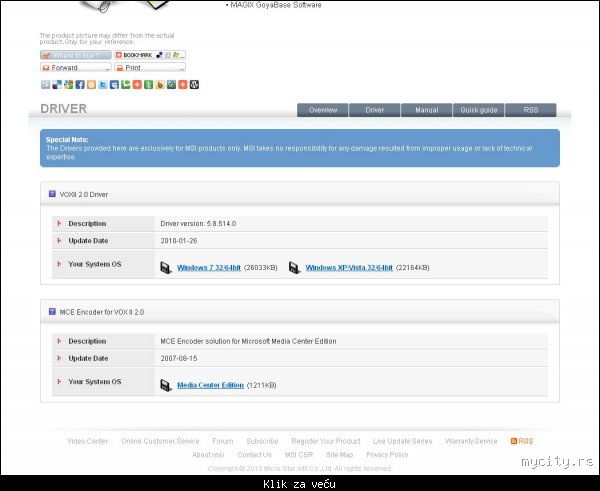Click the blue square icon beside MCE Encoder heading
The height and width of the screenshot is (491, 600).
click(x=52, y=312)
